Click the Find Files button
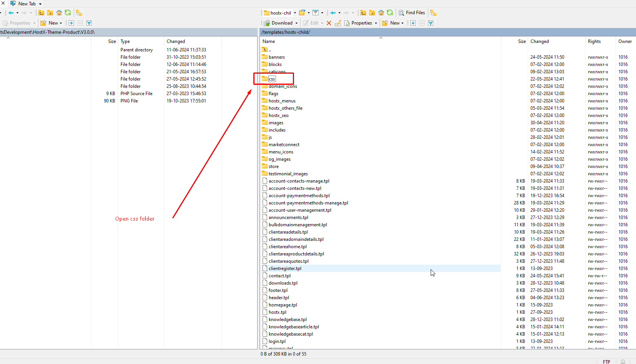636x364 pixels. point(412,13)
